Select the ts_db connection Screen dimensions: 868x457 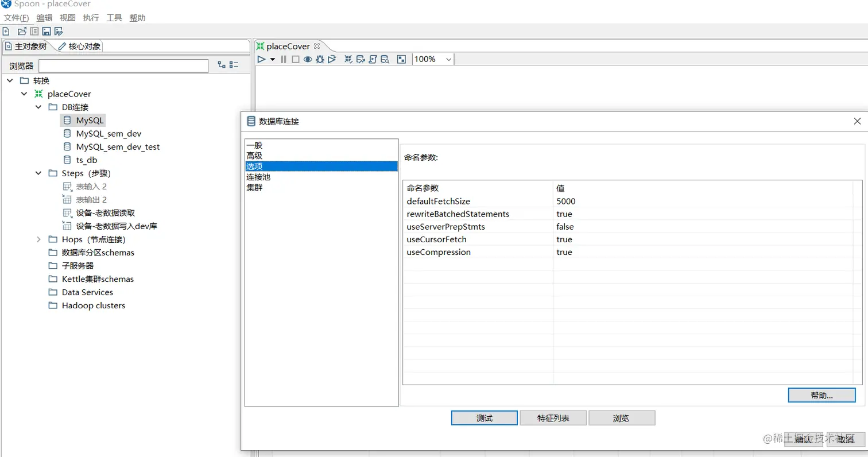pos(87,160)
